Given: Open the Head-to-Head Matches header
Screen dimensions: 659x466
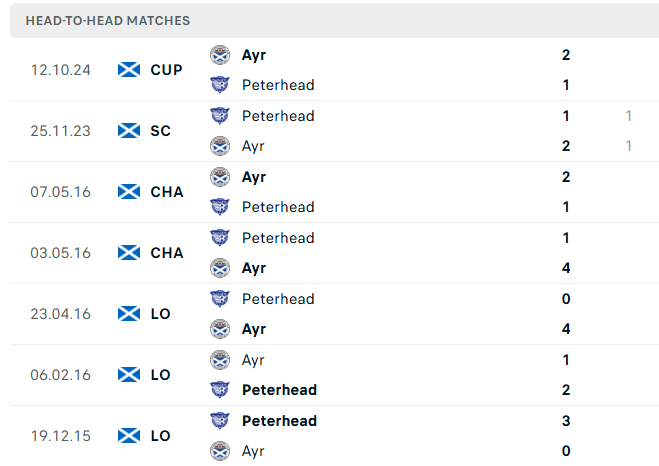Looking at the screenshot, I should click(x=108, y=20).
